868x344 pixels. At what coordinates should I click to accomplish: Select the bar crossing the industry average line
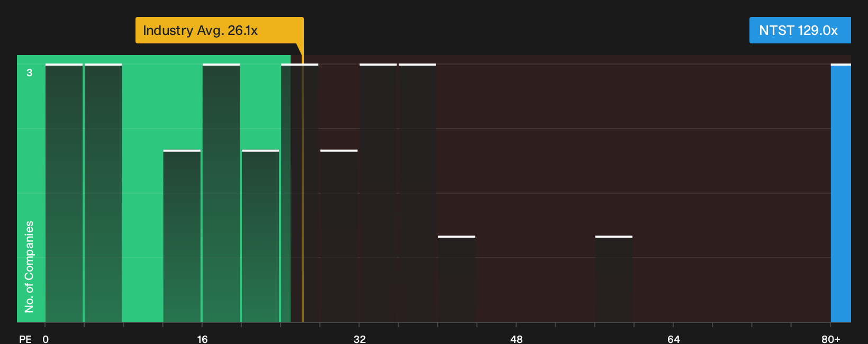point(300,193)
